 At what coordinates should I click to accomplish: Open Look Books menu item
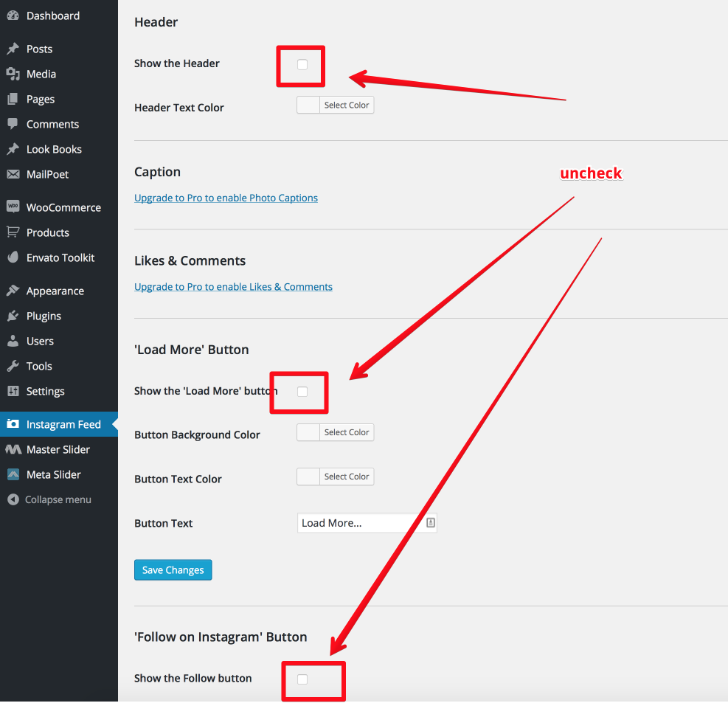point(59,149)
